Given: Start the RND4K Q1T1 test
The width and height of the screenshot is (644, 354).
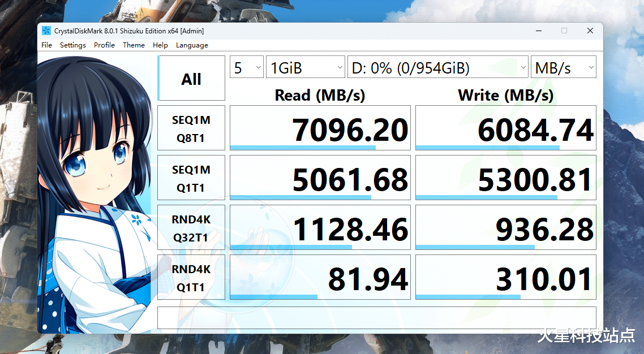Looking at the screenshot, I should [191, 277].
